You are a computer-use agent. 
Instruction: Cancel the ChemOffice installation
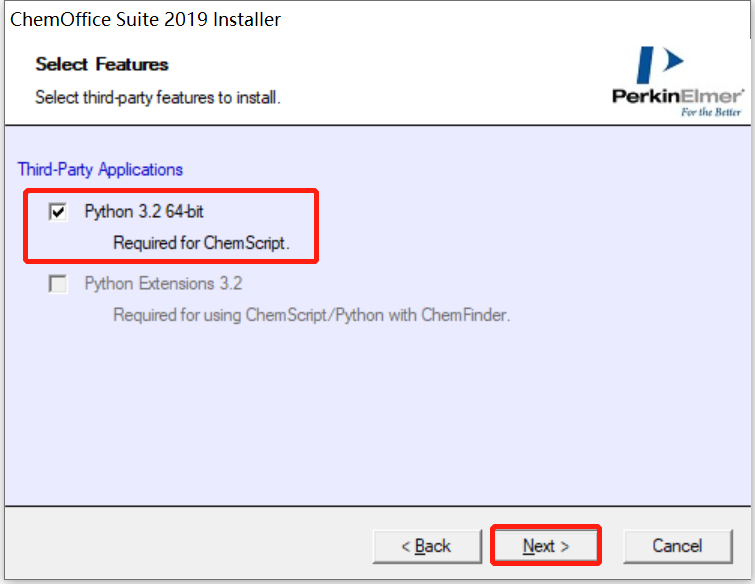[677, 546]
